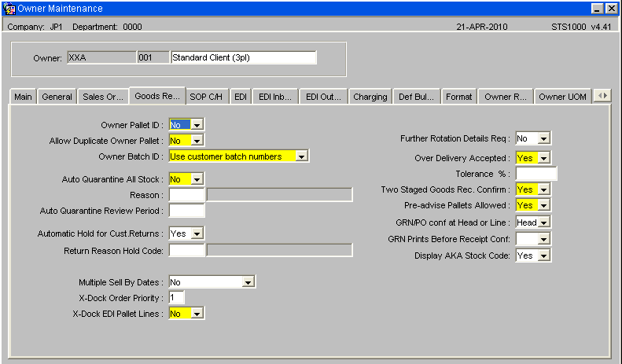The width and height of the screenshot is (622, 364).
Task: Select the Goods Re... tab
Action: point(157,96)
